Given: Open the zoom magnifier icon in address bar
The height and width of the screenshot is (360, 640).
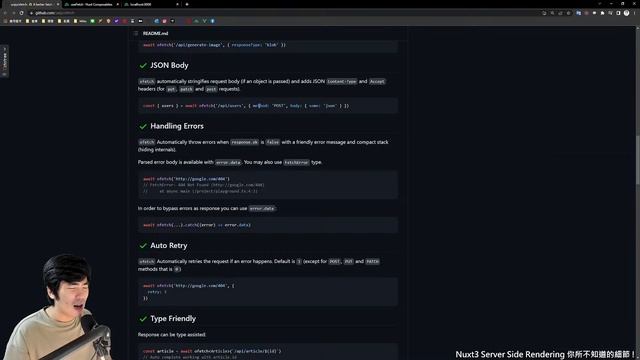Looking at the screenshot, I should click(552, 13).
